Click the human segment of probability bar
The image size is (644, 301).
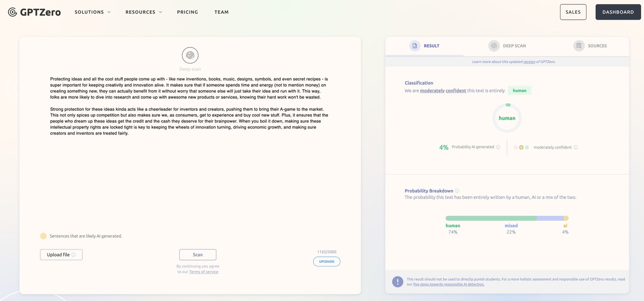pos(491,218)
